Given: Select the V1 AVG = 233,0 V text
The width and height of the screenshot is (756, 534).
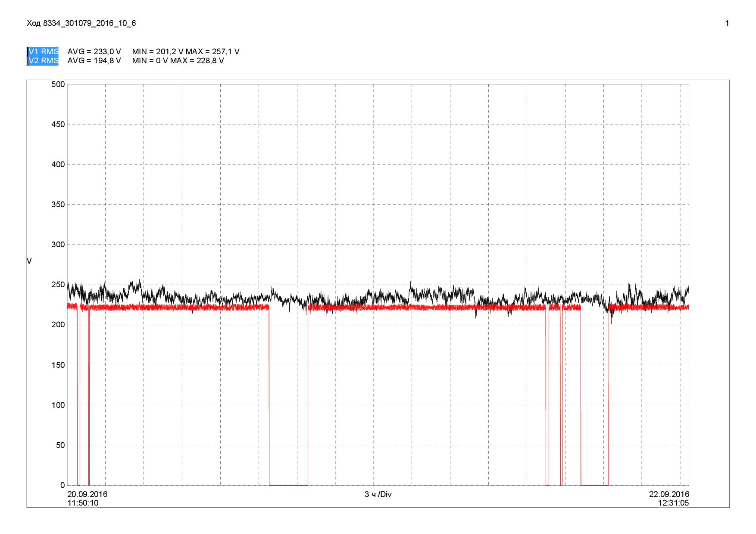Looking at the screenshot, I should pyautogui.click(x=94, y=52).
